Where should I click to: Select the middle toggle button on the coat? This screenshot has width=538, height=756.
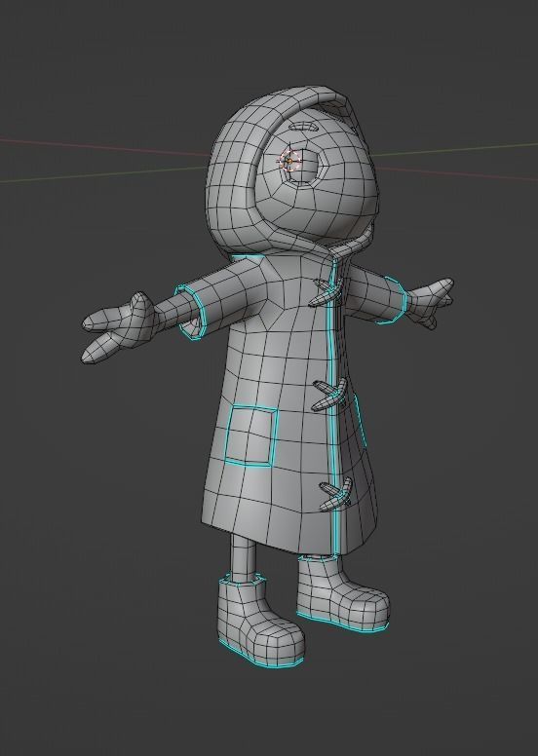[x=330, y=394]
